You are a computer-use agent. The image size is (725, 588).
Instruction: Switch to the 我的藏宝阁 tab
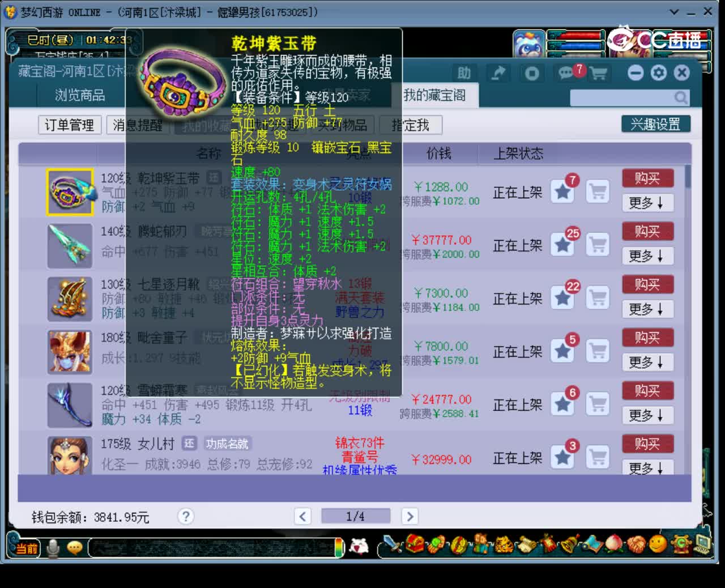pyautogui.click(x=434, y=95)
